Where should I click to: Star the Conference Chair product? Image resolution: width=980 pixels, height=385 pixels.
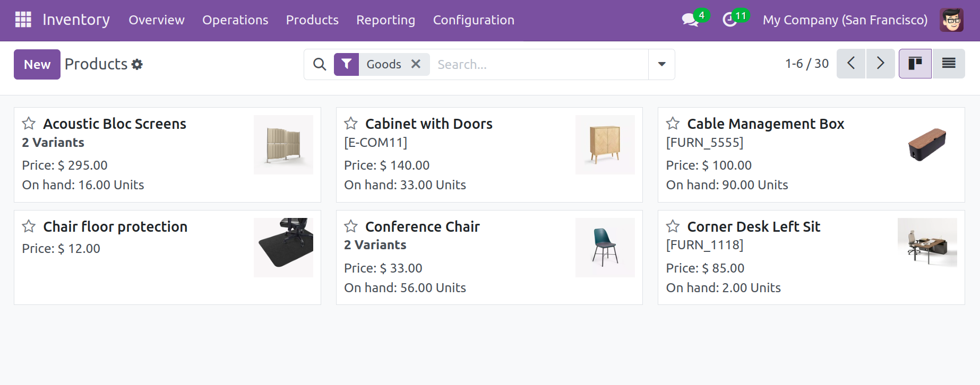point(351,226)
